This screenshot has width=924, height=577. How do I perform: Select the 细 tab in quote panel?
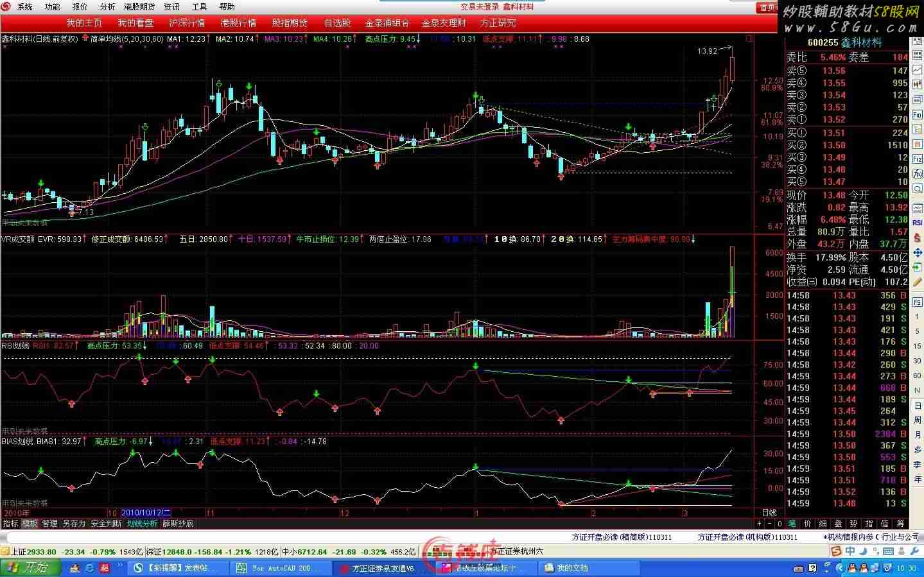pyautogui.click(x=823, y=524)
